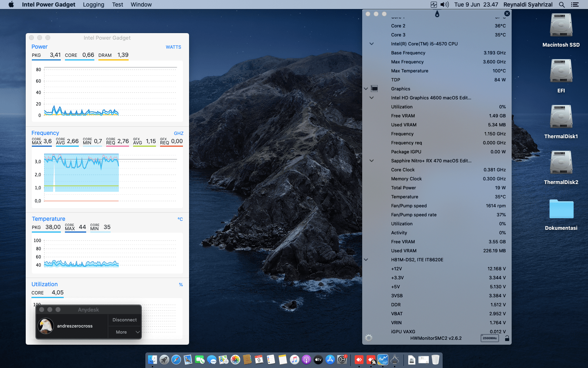Click Disconnect in the Anydesk window

tap(125, 320)
